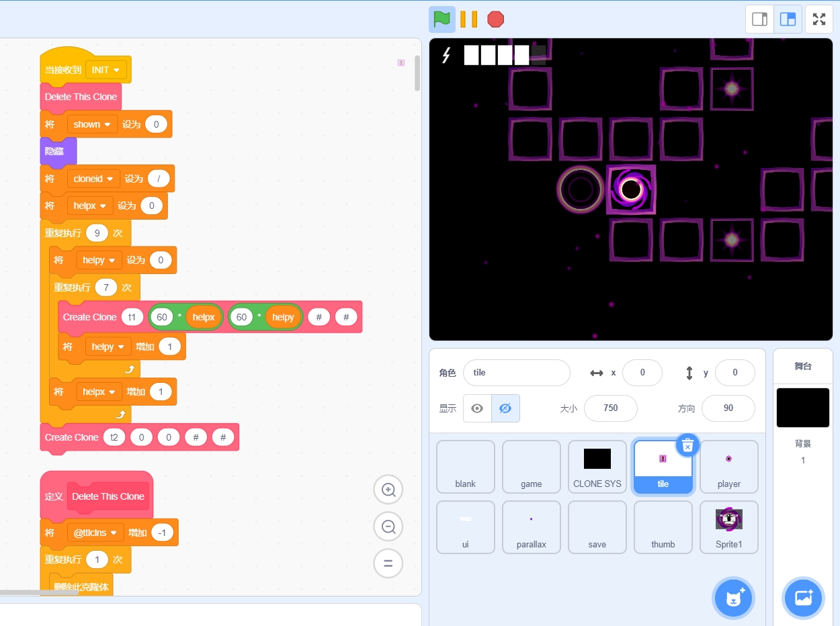Enter fullscreen stage mode
Image resolution: width=840 pixels, height=626 pixels.
coord(818,19)
